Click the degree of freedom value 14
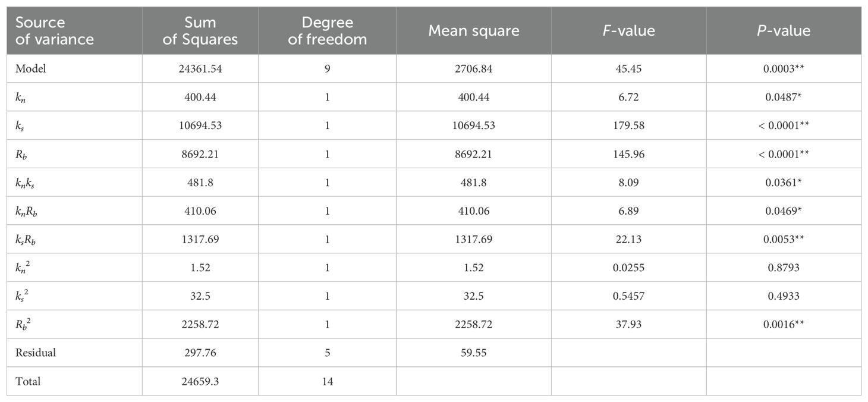The height and width of the screenshot is (402, 868). 327,381
